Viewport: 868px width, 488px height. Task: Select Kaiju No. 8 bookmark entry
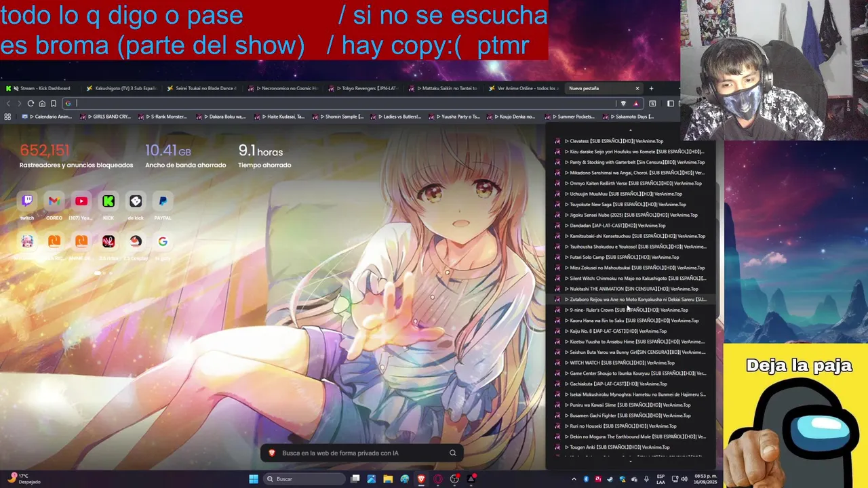click(631, 331)
